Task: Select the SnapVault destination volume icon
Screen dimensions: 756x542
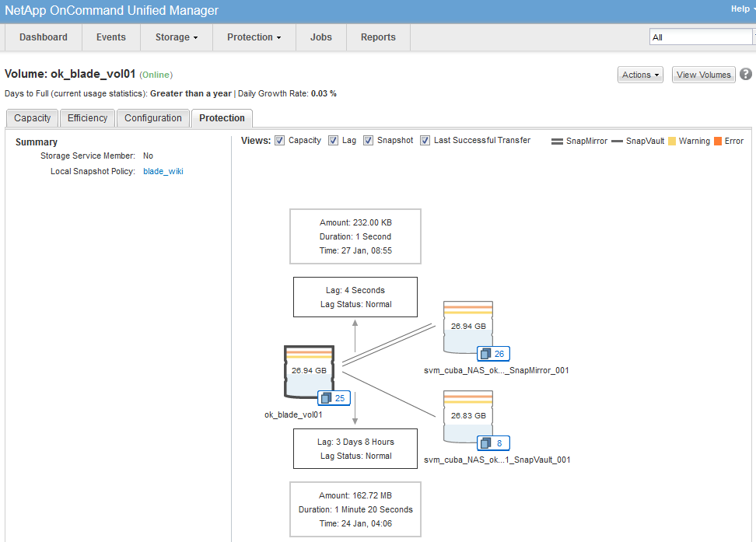Action: pos(468,415)
